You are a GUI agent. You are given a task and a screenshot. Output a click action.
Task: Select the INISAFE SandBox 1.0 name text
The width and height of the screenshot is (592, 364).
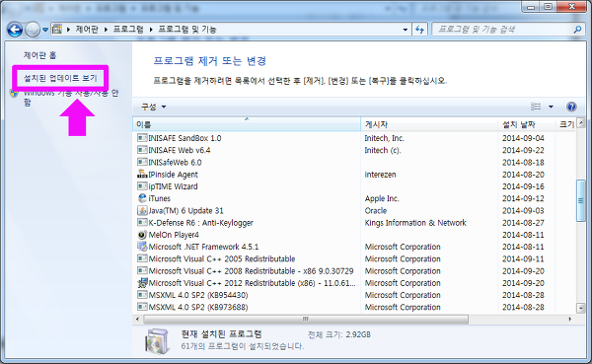(185, 138)
